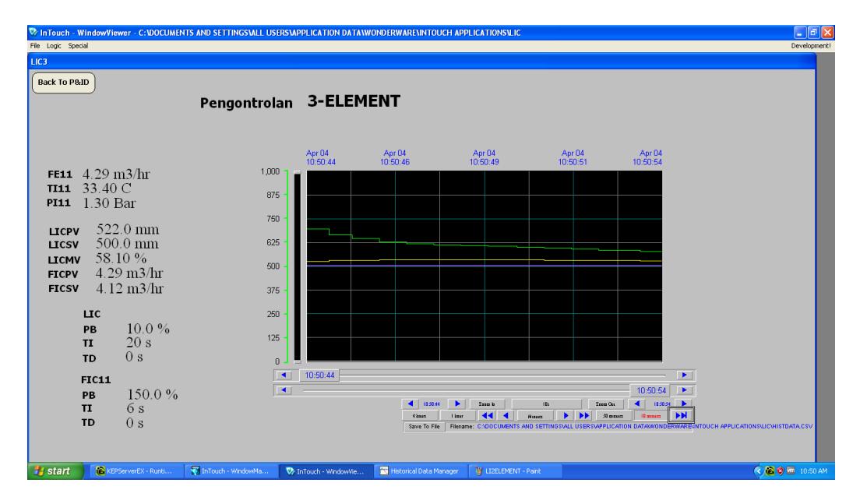Click the right arrow beside small 10:50:44 start time
The width and height of the screenshot is (860, 504).
coord(457,404)
